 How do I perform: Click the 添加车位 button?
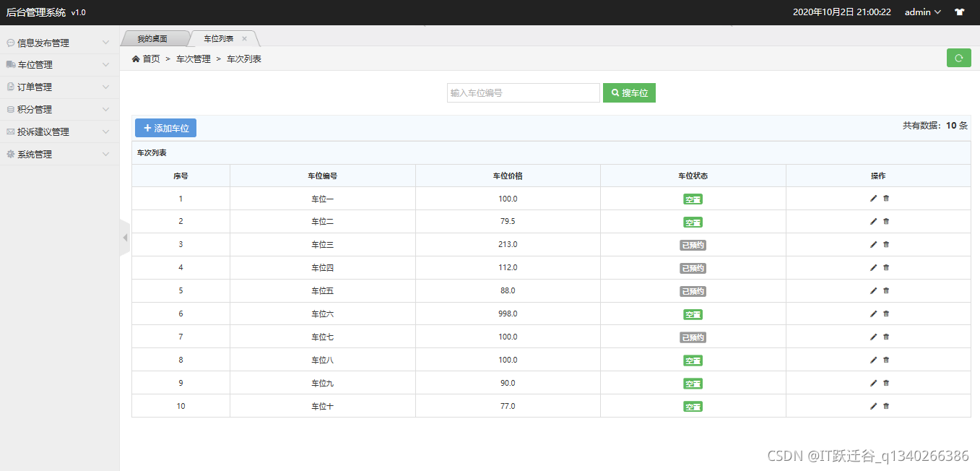(165, 128)
